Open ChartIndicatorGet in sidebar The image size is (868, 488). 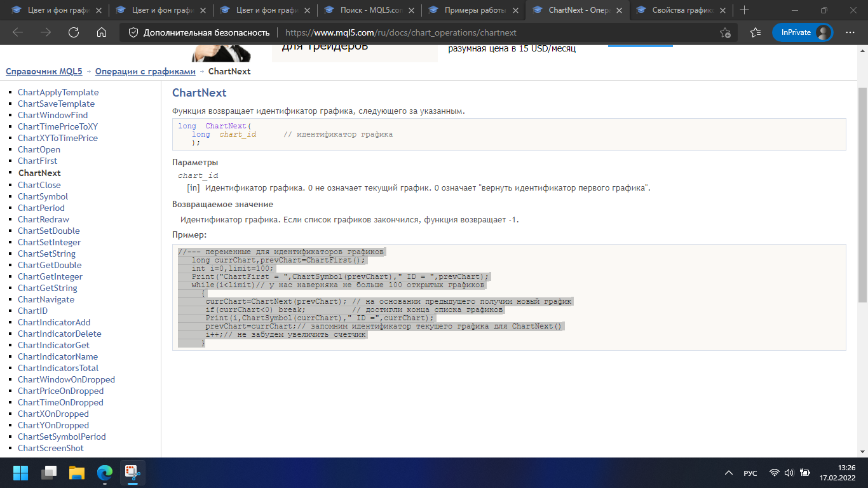(53, 345)
